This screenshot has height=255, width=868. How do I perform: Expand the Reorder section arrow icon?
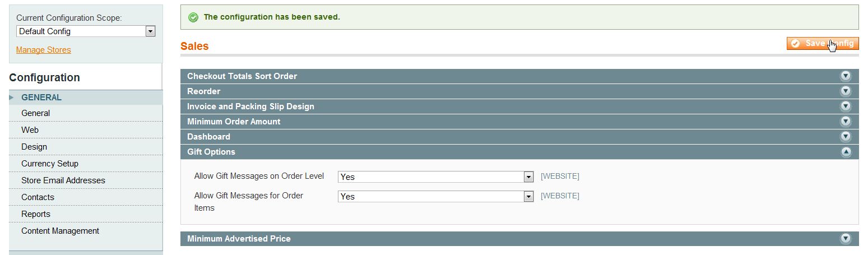(846, 91)
